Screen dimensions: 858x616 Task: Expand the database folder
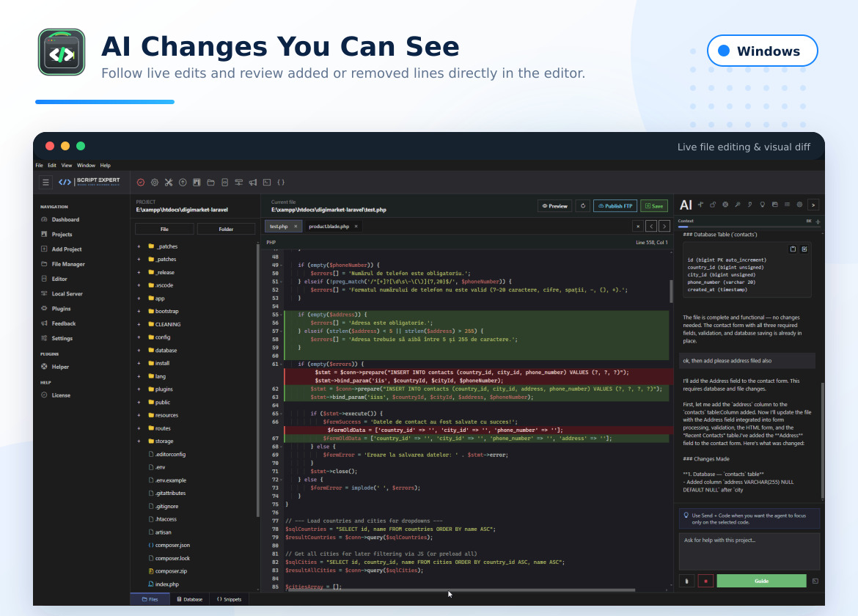point(139,350)
